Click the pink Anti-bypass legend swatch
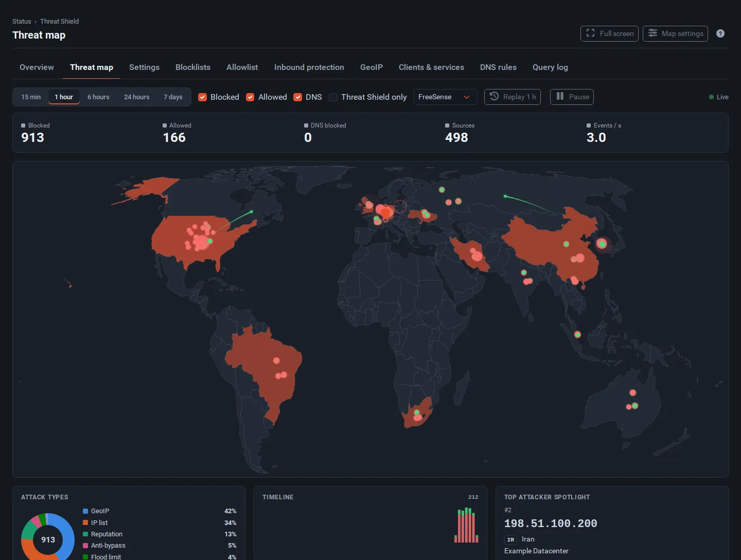This screenshot has width=741, height=560. [x=85, y=546]
